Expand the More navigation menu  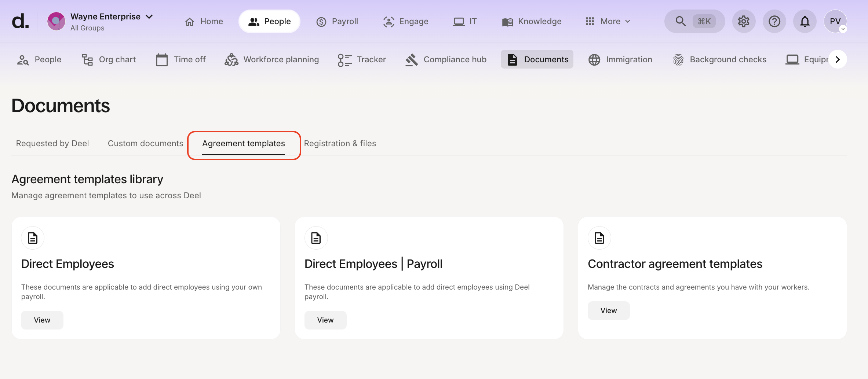(608, 21)
